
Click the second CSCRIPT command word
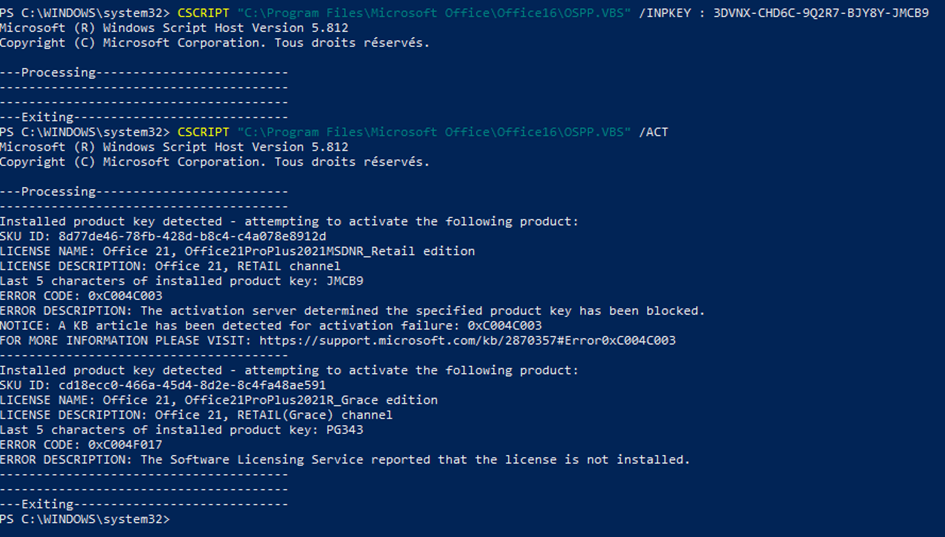pos(203,132)
